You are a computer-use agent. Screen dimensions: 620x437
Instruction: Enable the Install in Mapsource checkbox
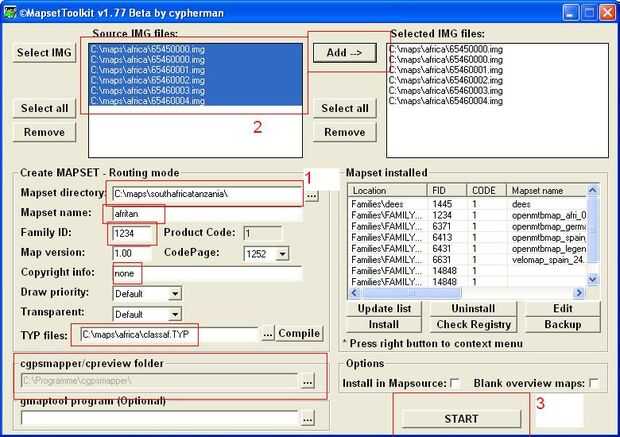[455, 383]
